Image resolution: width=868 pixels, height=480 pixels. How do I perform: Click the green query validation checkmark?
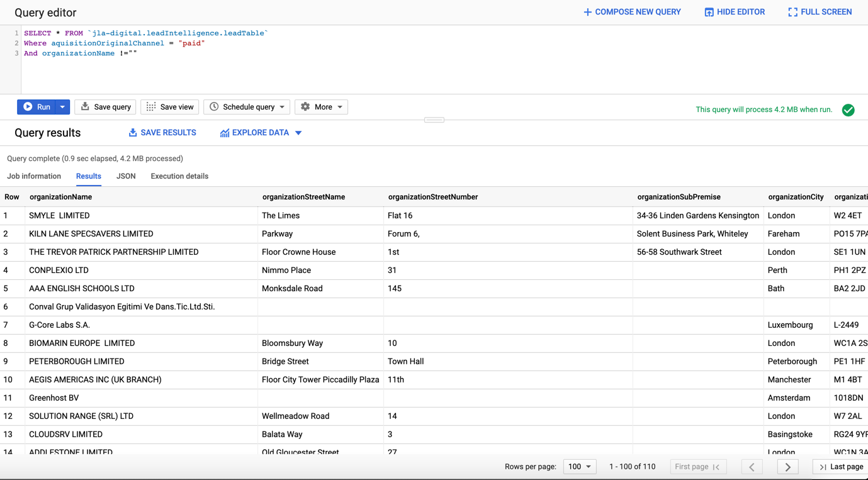click(848, 110)
